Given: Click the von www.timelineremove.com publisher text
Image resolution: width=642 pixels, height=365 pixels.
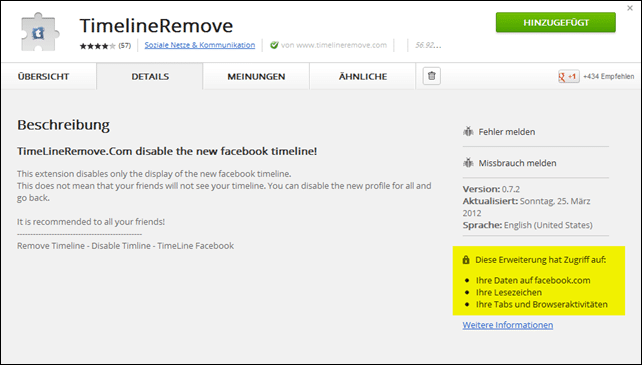Looking at the screenshot, I should pos(334,45).
